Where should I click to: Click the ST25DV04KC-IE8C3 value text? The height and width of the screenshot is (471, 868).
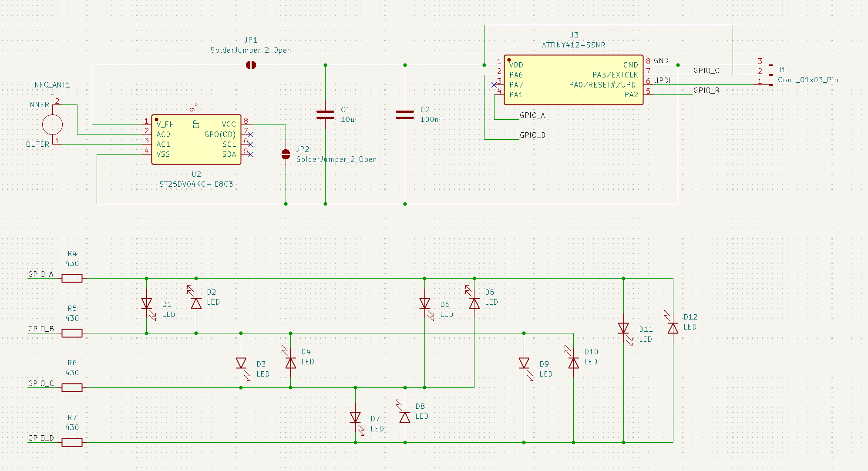[x=196, y=184]
